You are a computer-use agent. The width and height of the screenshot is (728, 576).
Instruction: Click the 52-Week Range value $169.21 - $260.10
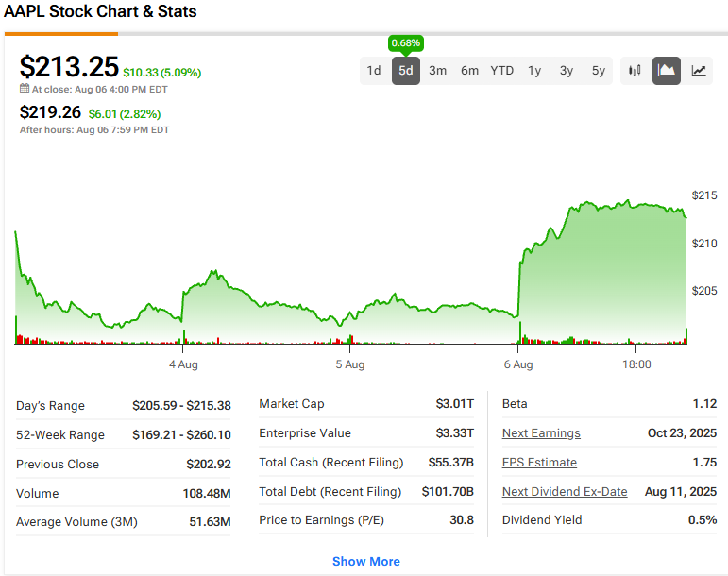[181, 435]
